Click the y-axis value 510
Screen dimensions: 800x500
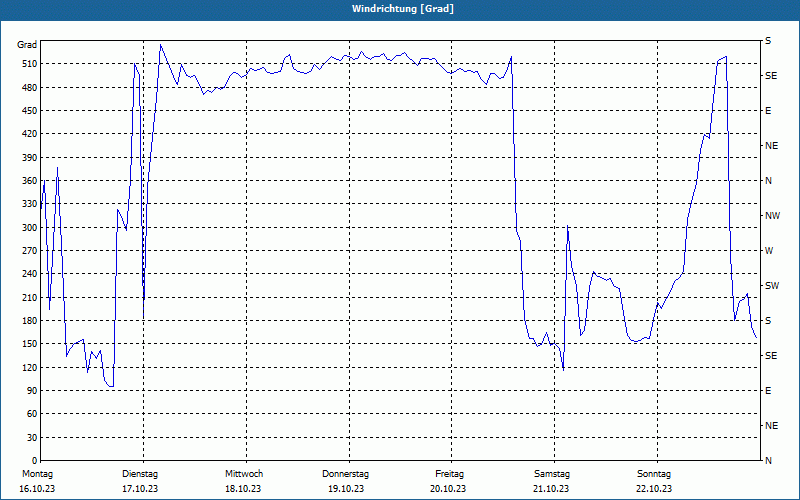pyautogui.click(x=29, y=64)
